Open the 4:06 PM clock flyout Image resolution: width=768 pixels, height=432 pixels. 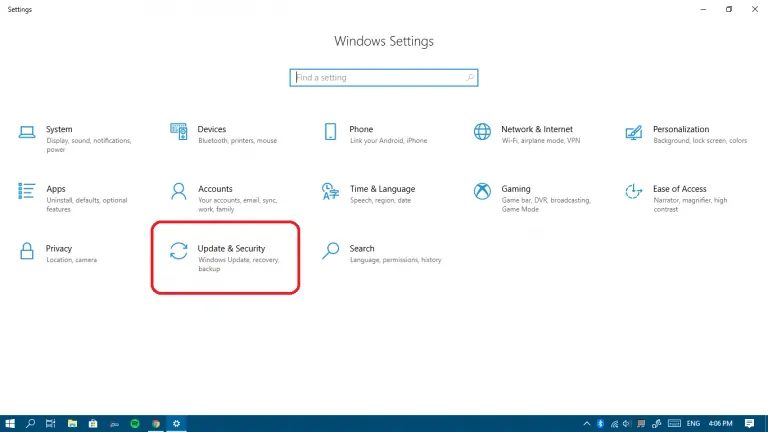720,424
